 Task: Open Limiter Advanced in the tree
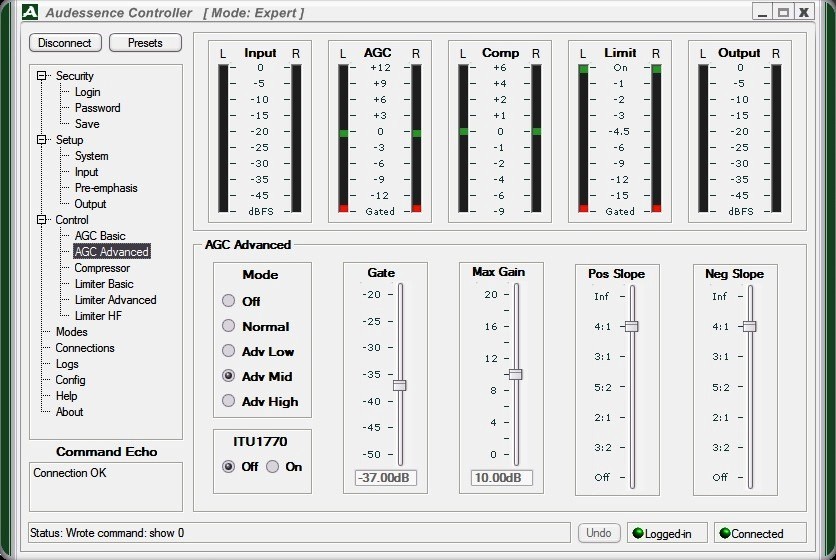click(x=115, y=300)
